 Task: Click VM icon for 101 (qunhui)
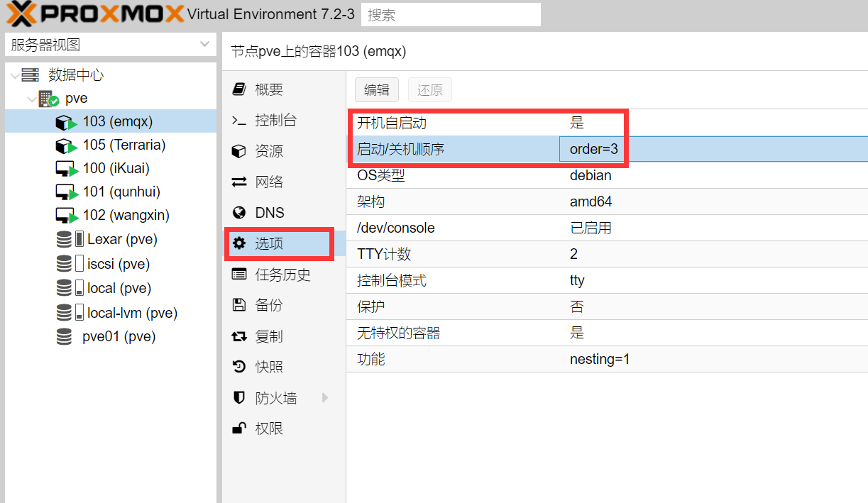[66, 193]
